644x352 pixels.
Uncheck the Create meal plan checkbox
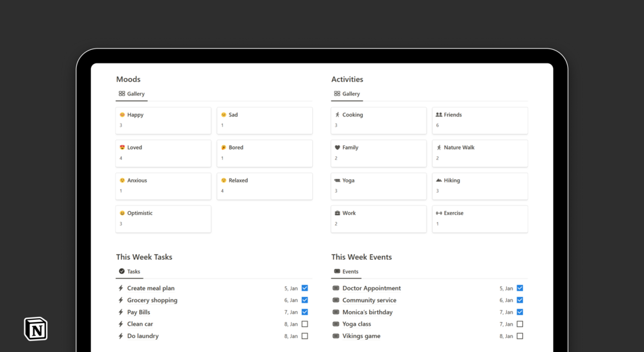[x=305, y=288]
